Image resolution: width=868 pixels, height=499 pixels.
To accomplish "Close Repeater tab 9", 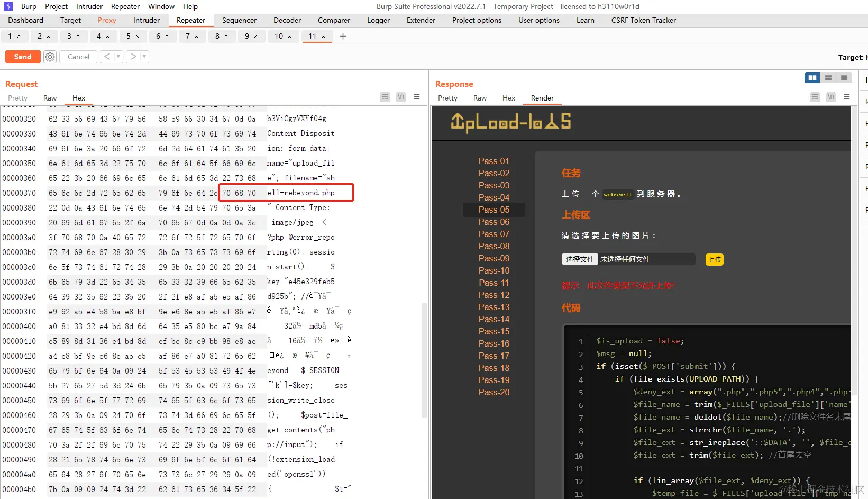I will [x=255, y=36].
